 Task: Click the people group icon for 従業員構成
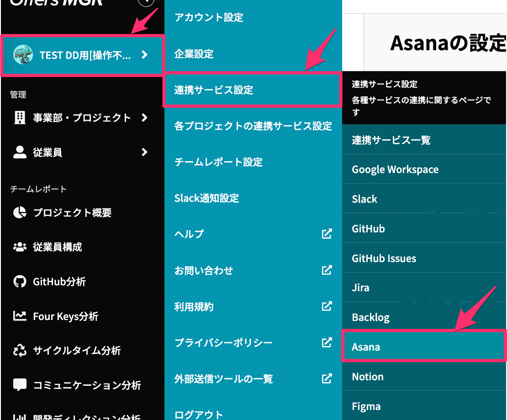(x=20, y=247)
